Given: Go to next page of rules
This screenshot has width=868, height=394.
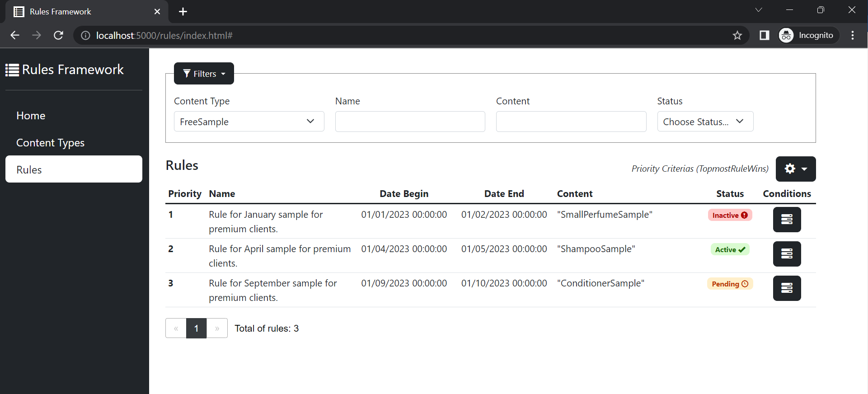Looking at the screenshot, I should [217, 328].
